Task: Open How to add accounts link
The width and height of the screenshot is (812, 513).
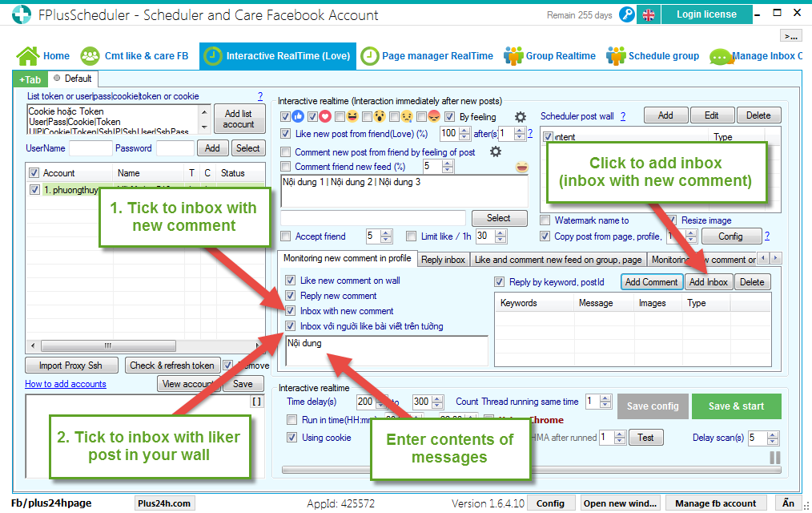Action: [66, 384]
